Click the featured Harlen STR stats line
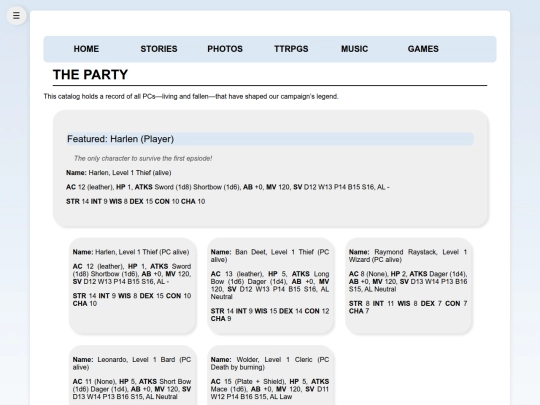The height and width of the screenshot is (405, 540). 135,201
